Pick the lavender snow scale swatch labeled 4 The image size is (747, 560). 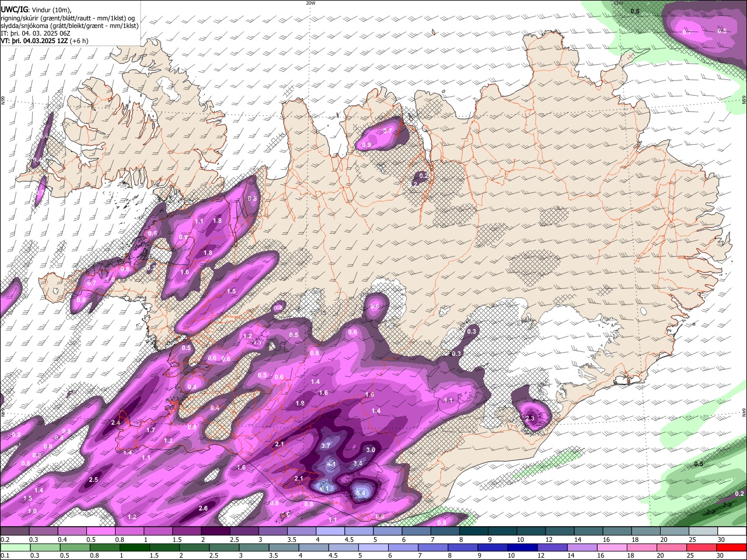coord(330,531)
